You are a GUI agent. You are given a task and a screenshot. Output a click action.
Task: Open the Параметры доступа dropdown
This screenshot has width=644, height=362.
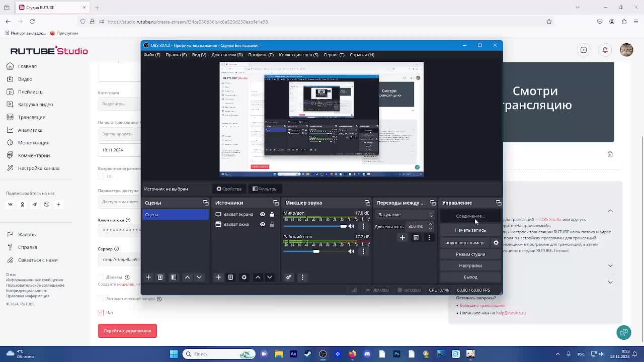point(119,202)
